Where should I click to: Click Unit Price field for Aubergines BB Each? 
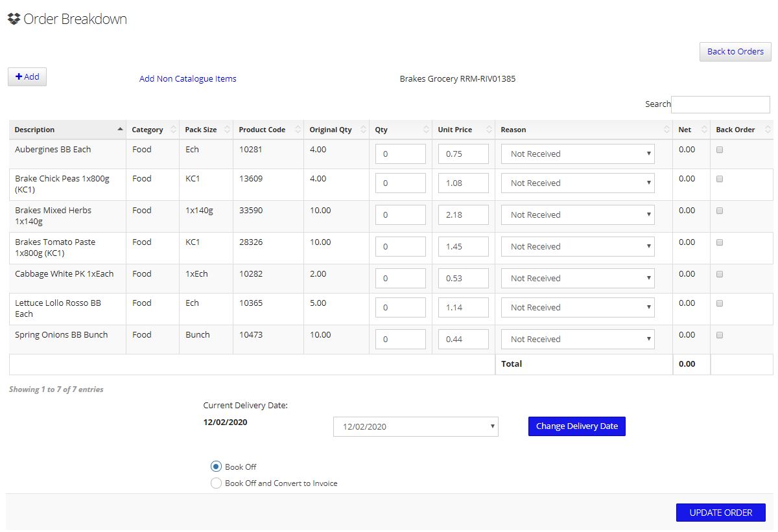pyautogui.click(x=464, y=154)
